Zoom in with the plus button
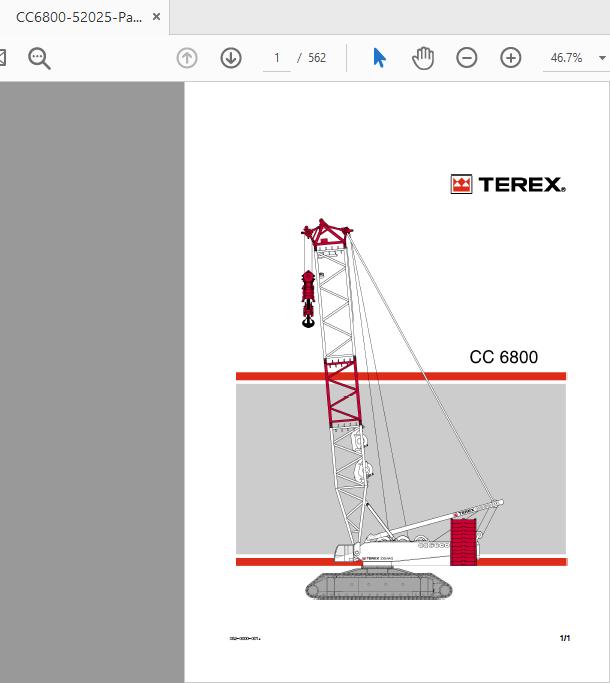Viewport: 610px width, 683px height. coord(511,58)
